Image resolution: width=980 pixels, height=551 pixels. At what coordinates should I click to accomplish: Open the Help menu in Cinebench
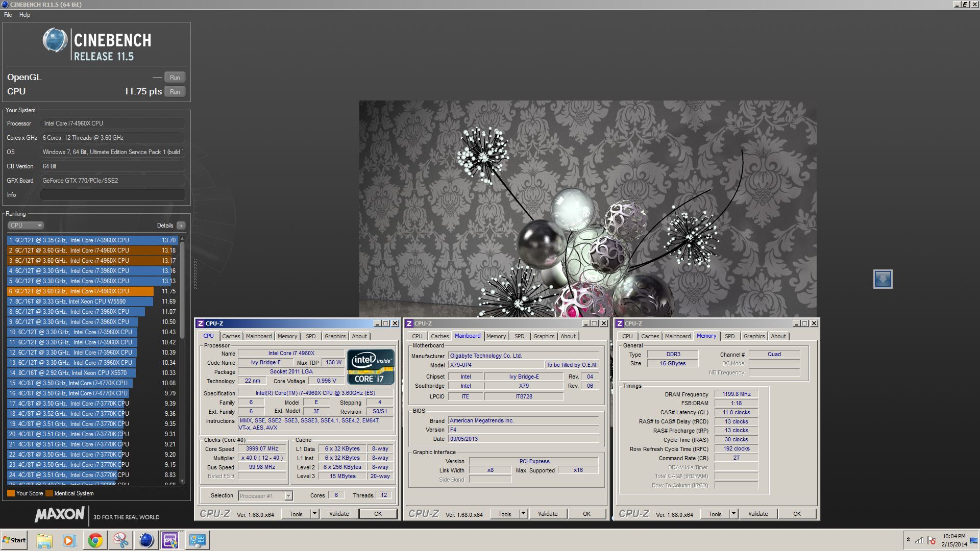click(25, 15)
